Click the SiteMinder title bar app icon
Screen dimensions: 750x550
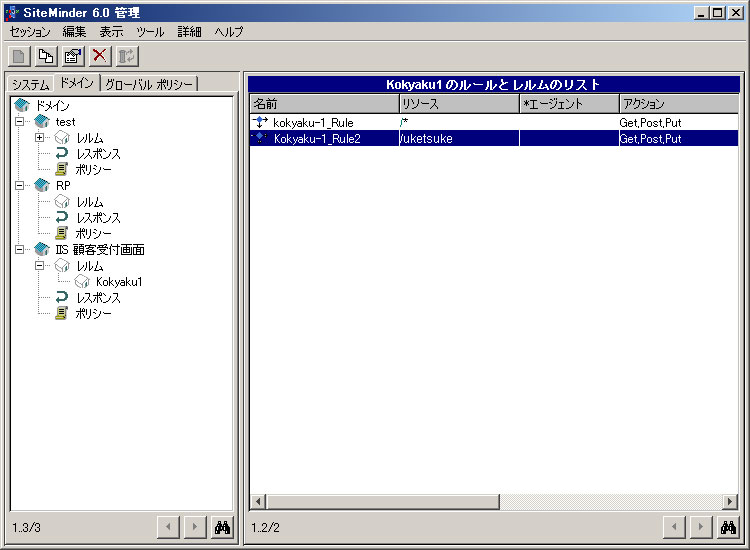click(x=12, y=12)
